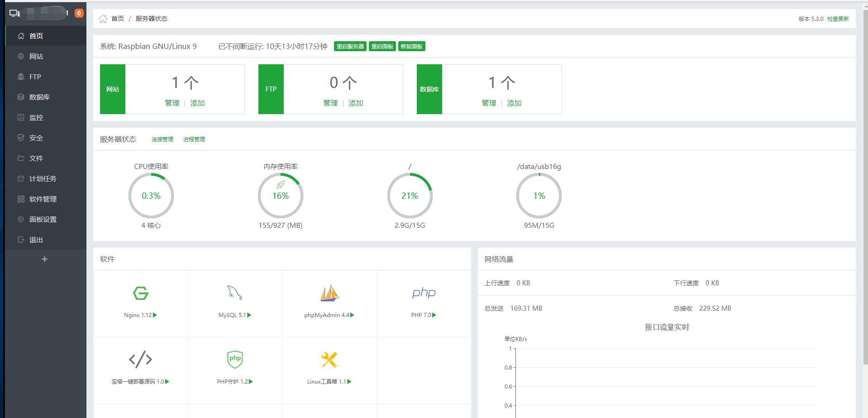Click 添加 in the 数据库 card
Viewport: 868px width, 418px height.
pyautogui.click(x=514, y=103)
